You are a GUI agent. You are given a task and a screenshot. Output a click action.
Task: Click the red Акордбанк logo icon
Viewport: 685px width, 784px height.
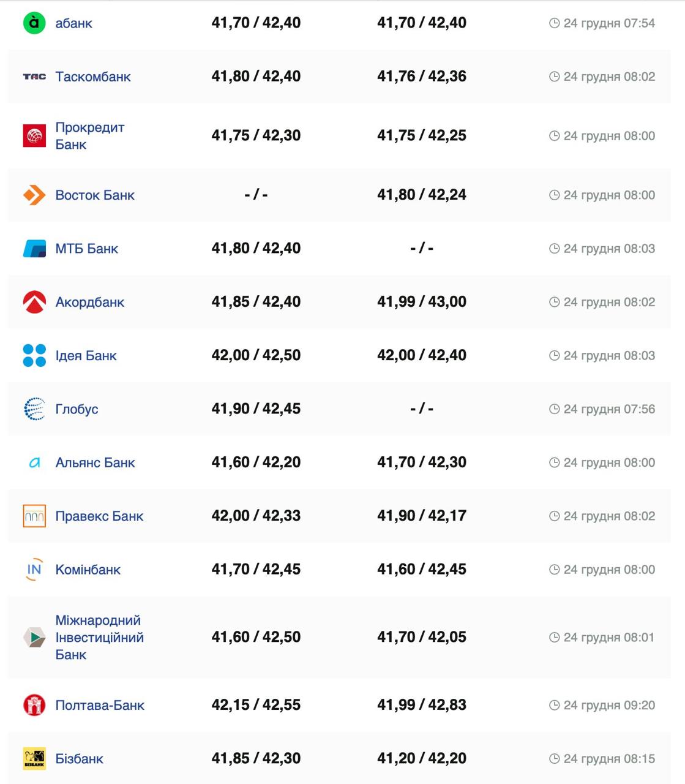coord(34,302)
